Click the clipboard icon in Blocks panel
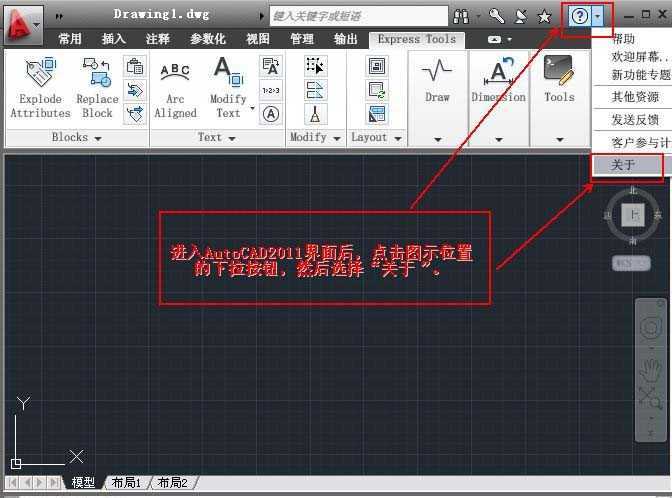 click(135, 66)
